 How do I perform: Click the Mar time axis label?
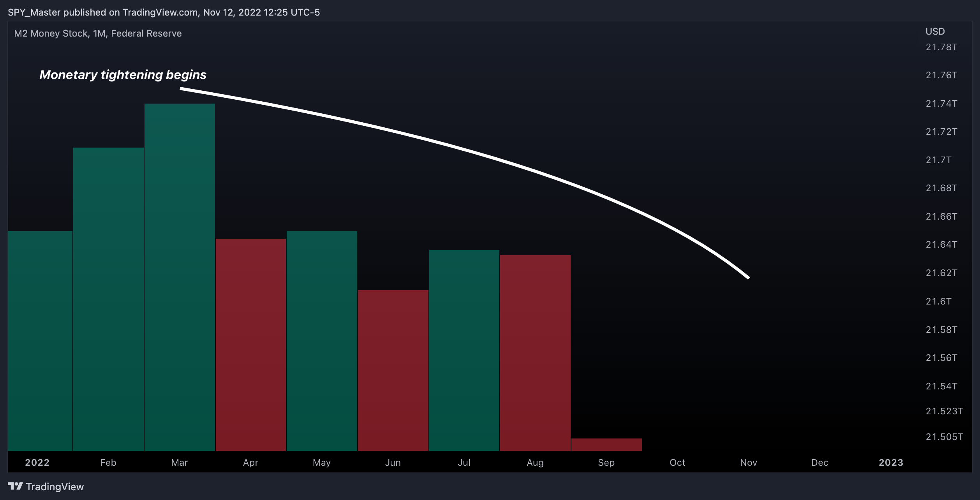click(x=180, y=463)
